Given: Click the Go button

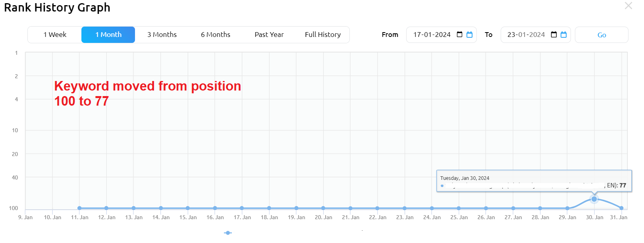Looking at the screenshot, I should (602, 35).
